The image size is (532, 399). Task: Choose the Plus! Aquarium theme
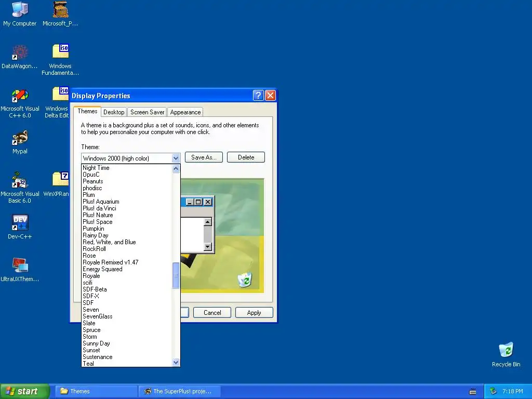coord(127,202)
